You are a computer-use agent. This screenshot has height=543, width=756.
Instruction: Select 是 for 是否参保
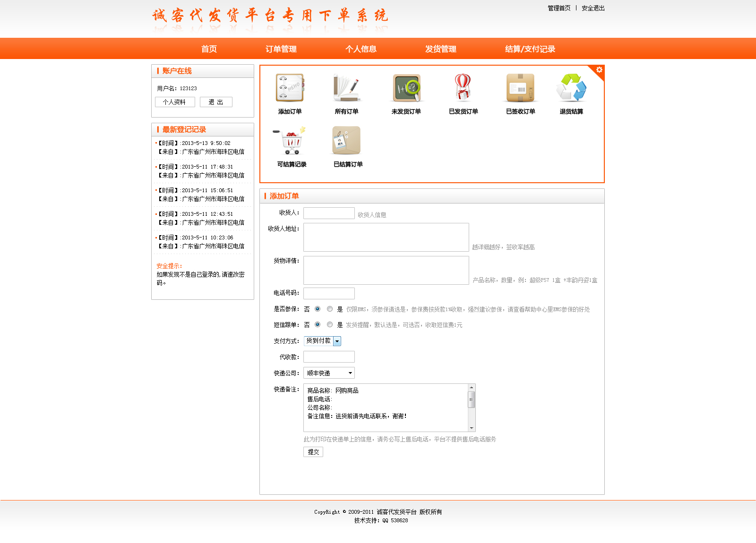coord(330,309)
